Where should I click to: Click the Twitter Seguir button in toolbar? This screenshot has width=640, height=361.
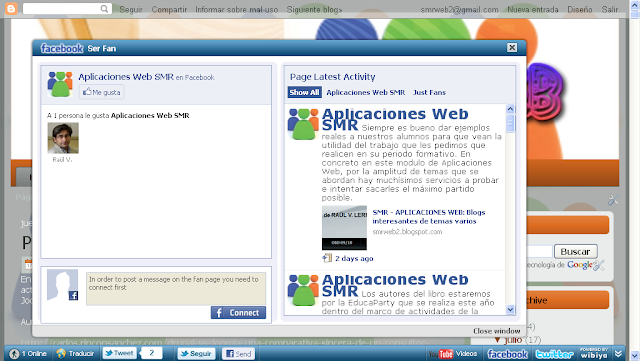pos(196,354)
